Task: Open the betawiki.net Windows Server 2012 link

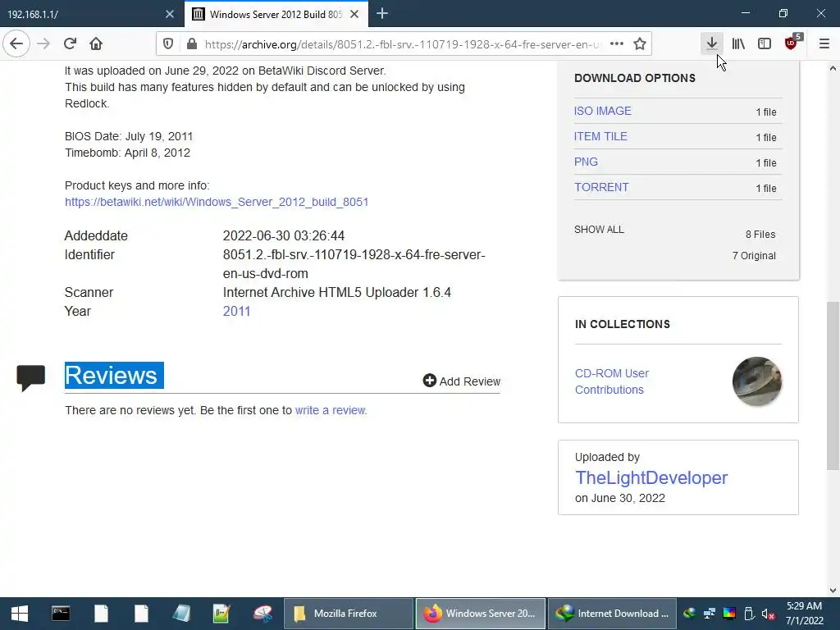Action: coord(217,202)
